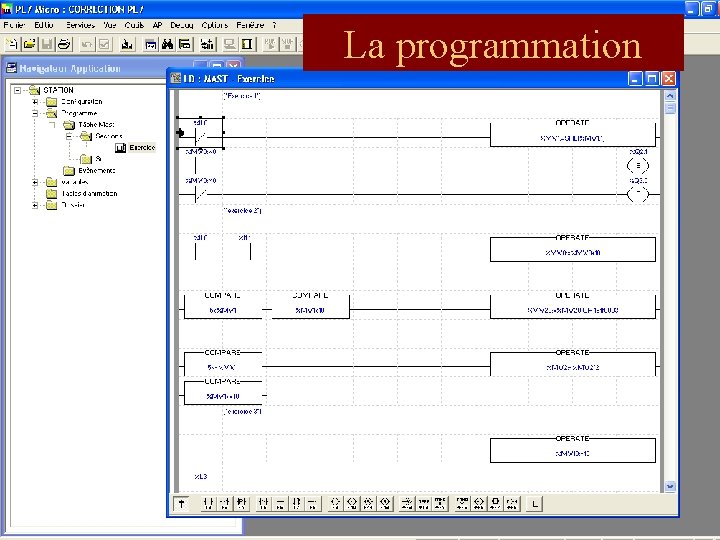The height and width of the screenshot is (540, 720).
Task: Click the toolbar icon right of the PLC computer icon
Action: tap(247, 44)
